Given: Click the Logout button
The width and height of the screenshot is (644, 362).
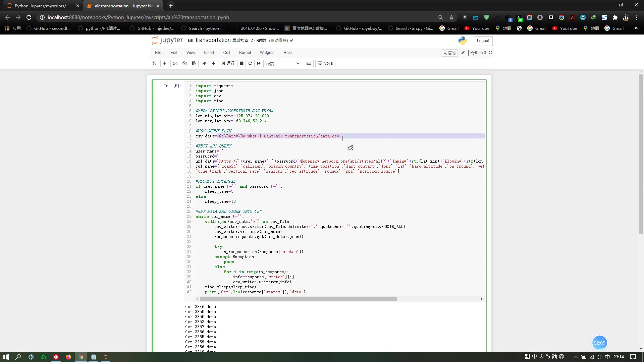Looking at the screenshot, I should [x=483, y=41].
